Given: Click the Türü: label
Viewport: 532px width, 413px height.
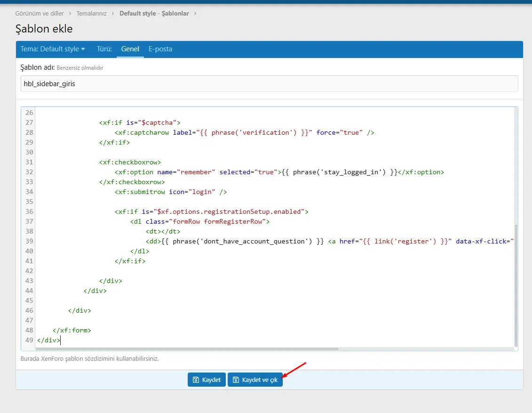Looking at the screenshot, I should [x=104, y=49].
